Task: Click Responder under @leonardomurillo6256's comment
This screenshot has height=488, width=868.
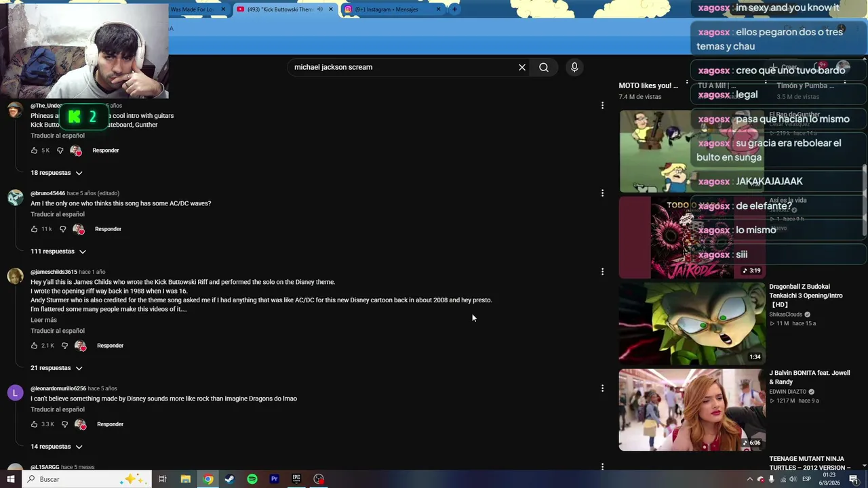Action: click(x=110, y=424)
